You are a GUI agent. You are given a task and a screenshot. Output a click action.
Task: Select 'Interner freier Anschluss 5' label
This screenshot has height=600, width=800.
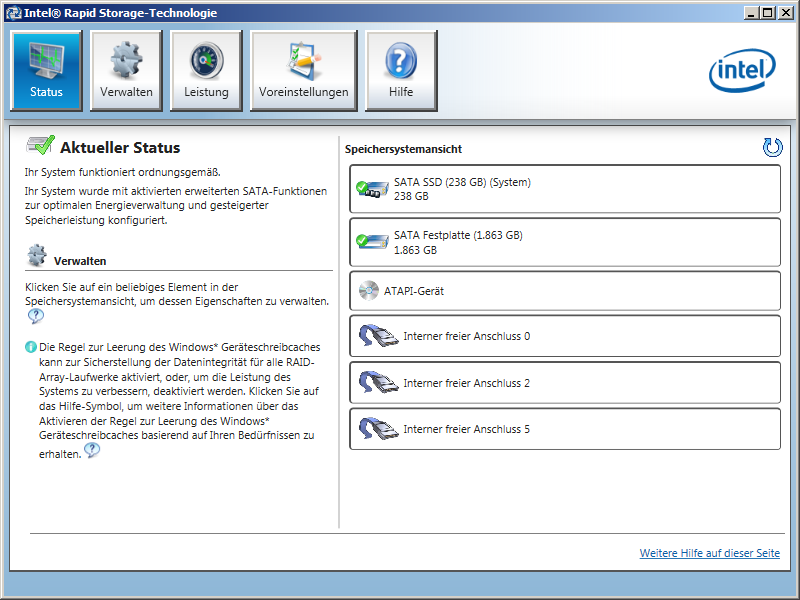[x=466, y=429]
